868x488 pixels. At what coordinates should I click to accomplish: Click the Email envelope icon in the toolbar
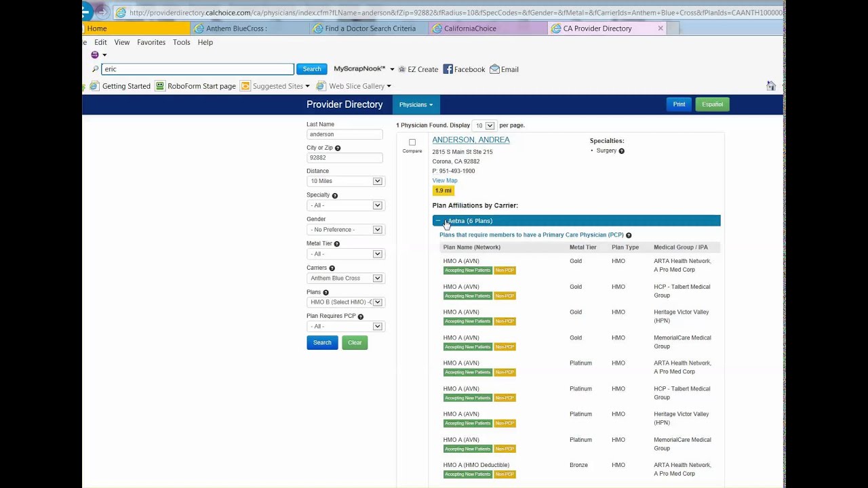tap(494, 69)
